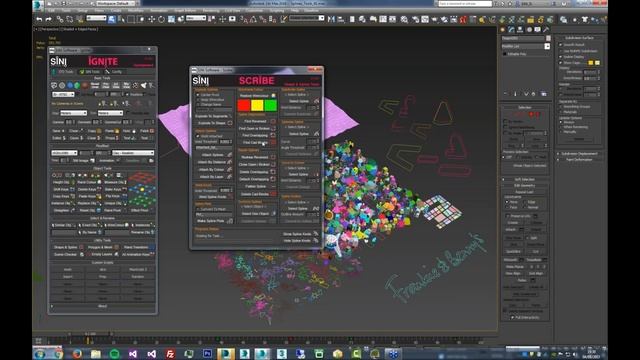Click Rand Colour button in Ignite
Viewport: 640px width, 360px height.
click(x=89, y=182)
